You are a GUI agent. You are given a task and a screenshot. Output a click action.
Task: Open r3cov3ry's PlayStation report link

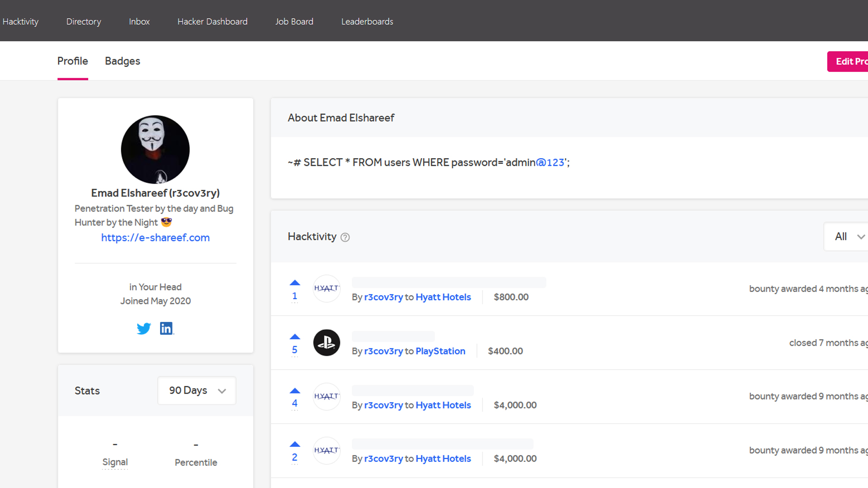pos(384,351)
